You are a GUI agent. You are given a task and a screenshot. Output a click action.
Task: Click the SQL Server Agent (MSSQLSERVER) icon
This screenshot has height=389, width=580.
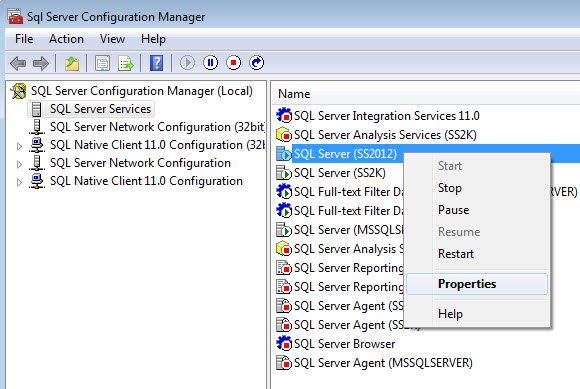284,362
